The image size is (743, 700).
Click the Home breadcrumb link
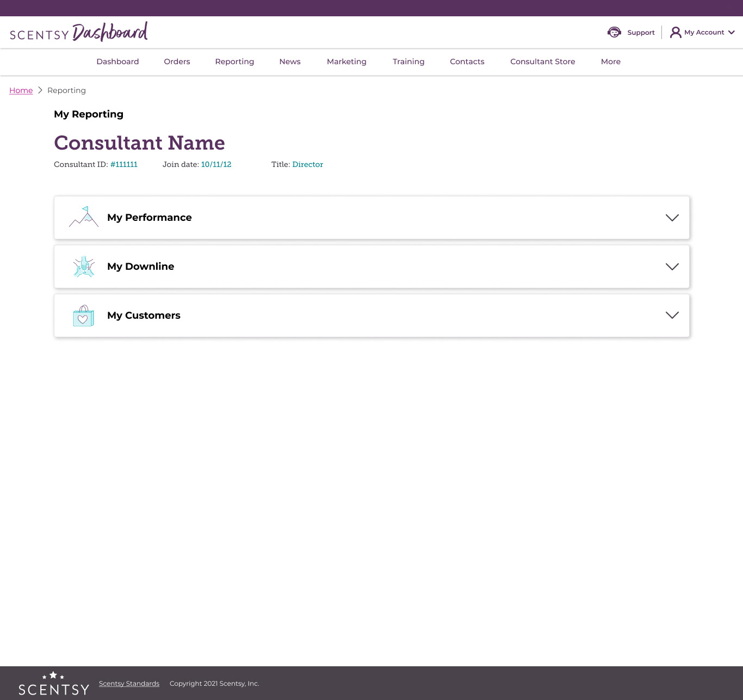[21, 90]
